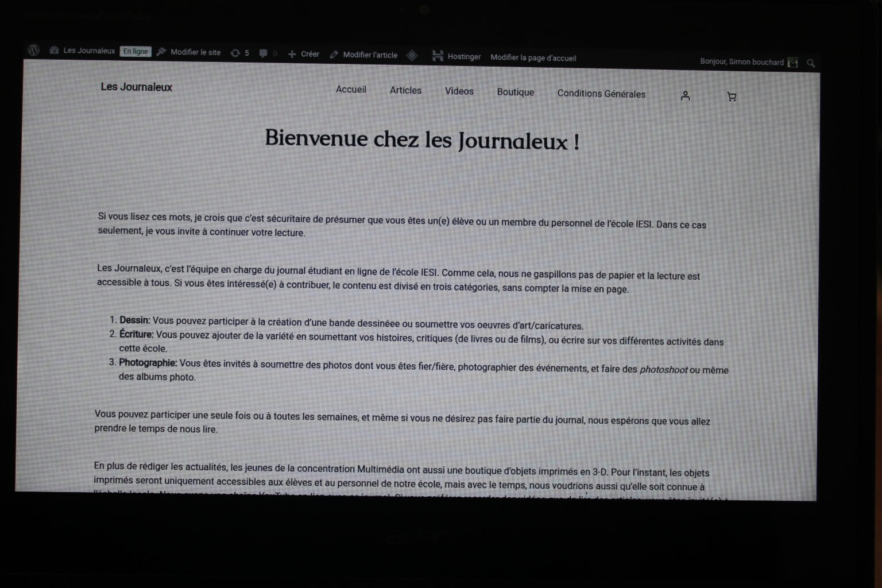Expand the Les Journaleux admin site menu
The height and width of the screenshot is (588, 882).
(83, 51)
